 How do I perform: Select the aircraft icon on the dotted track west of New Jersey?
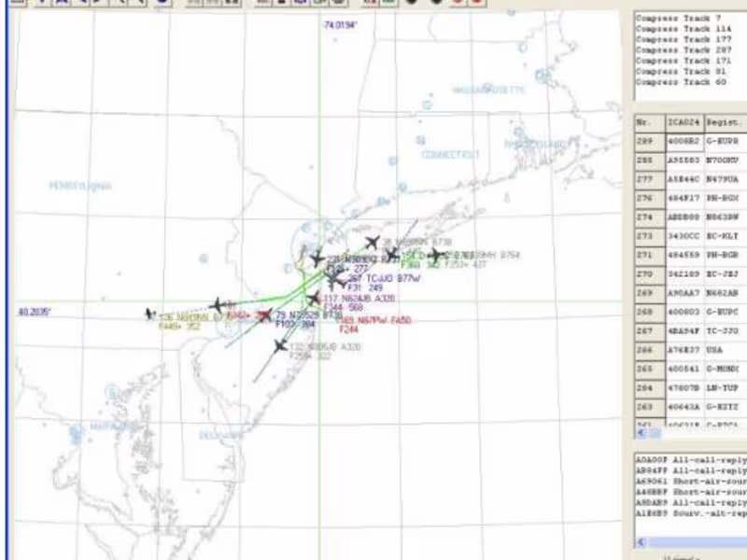[218, 305]
